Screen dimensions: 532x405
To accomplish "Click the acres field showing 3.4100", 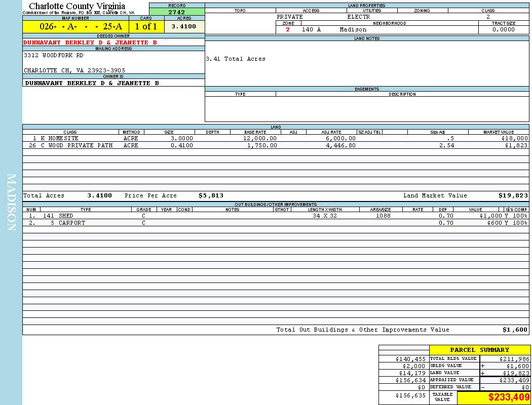I will pyautogui.click(x=183, y=27).
